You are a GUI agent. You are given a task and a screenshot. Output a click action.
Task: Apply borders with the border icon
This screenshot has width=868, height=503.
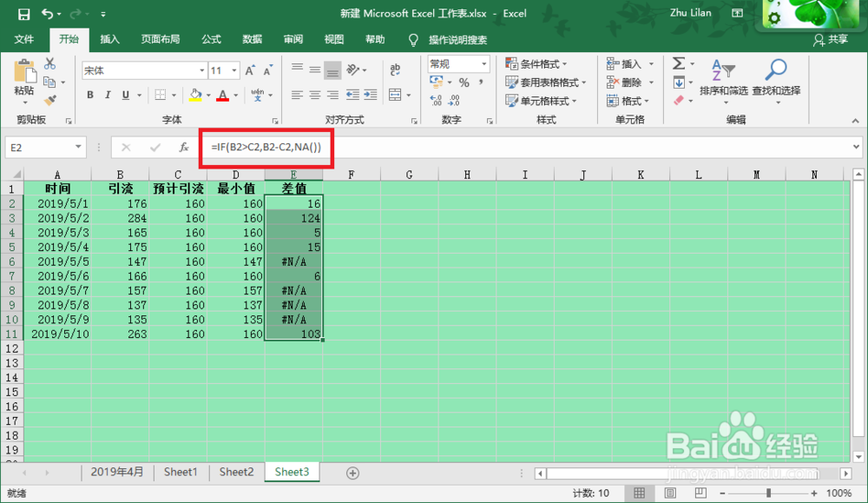[x=161, y=95]
